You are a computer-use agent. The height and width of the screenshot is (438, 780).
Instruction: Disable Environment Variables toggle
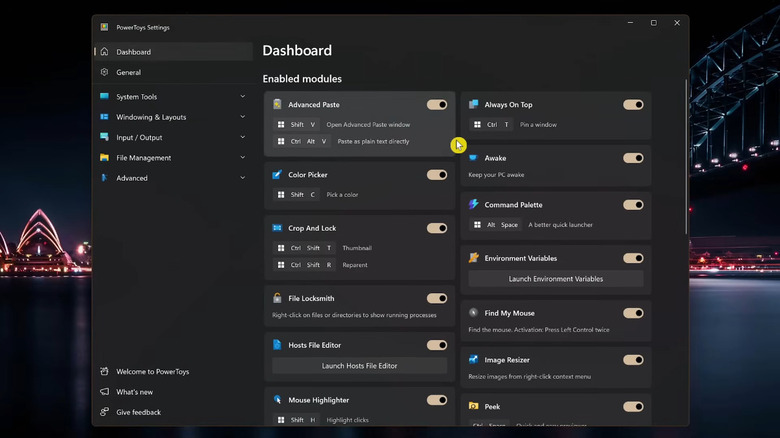tap(633, 258)
